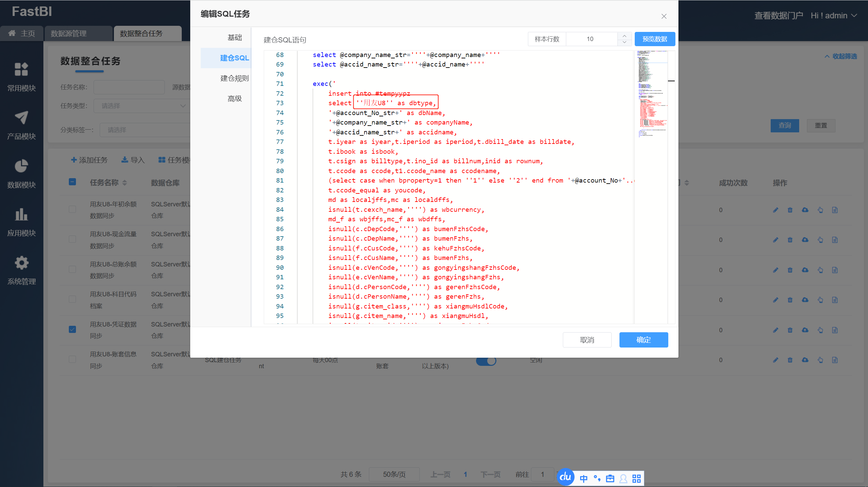Open the 常用模块 sidebar icon
Viewport: 868px width, 487px height.
[x=21, y=70]
